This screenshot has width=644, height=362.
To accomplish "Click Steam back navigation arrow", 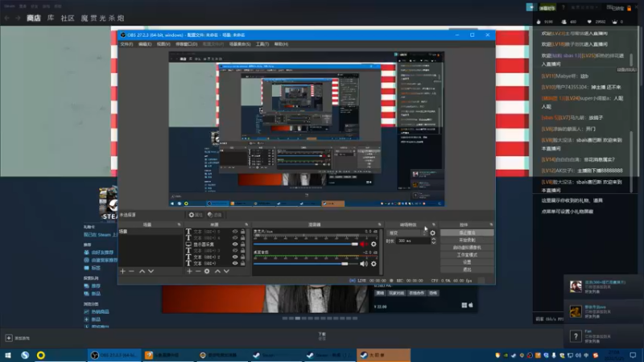I will 7,18.
